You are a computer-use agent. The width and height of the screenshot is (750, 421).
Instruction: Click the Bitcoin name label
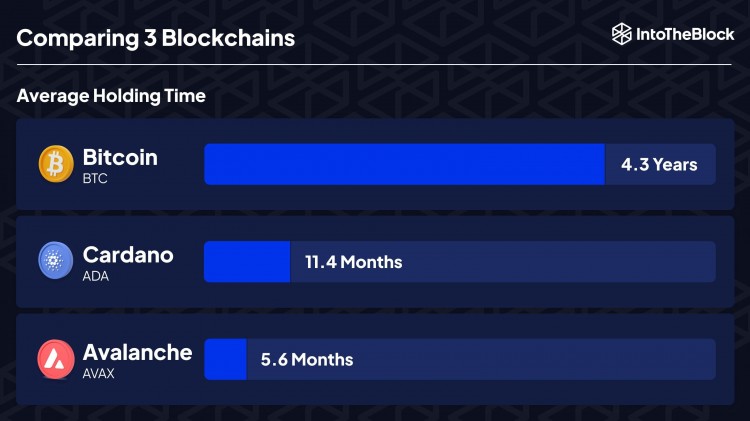click(120, 157)
